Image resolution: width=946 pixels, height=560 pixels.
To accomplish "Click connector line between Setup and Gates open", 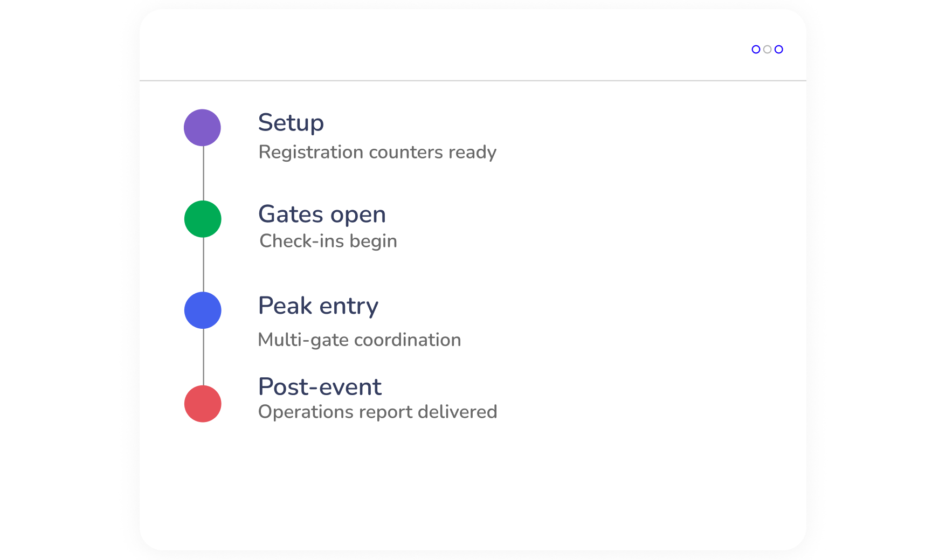I will pyautogui.click(x=203, y=173).
